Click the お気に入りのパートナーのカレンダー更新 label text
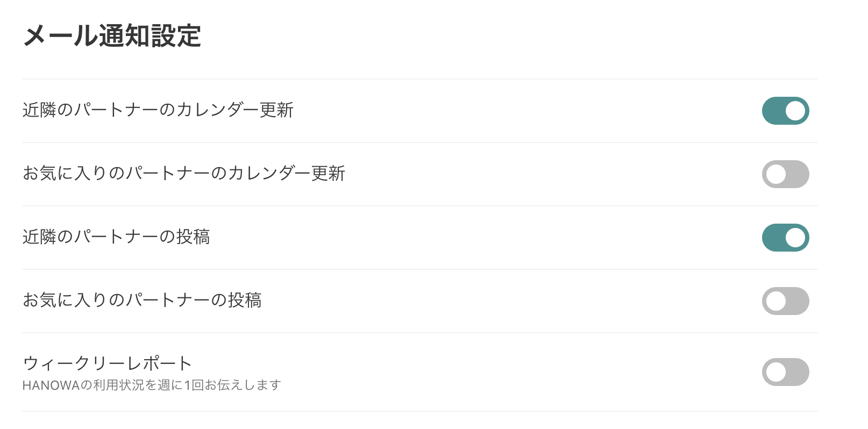This screenshot has width=868, height=429. (183, 174)
